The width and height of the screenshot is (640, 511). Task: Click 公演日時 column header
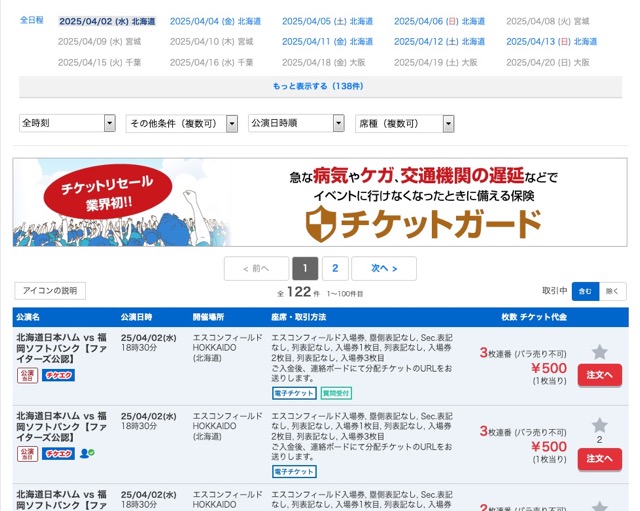coord(136,317)
